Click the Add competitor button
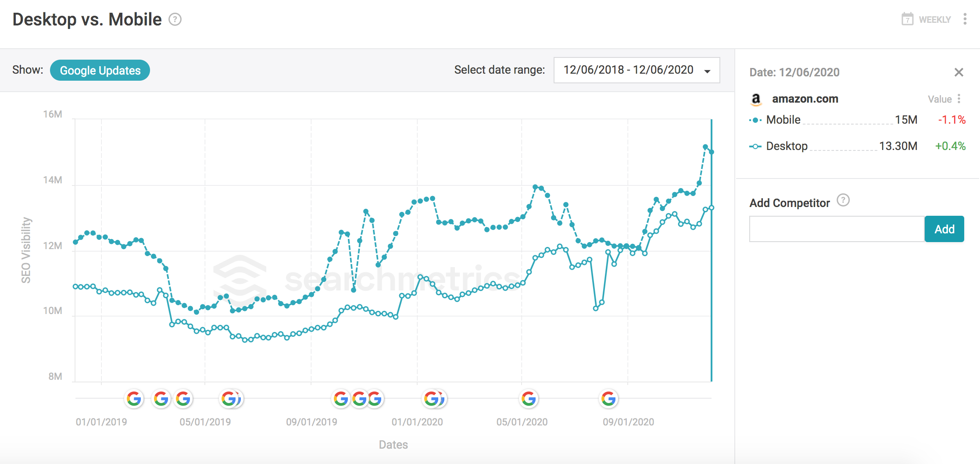This screenshot has height=464, width=980. [x=944, y=229]
